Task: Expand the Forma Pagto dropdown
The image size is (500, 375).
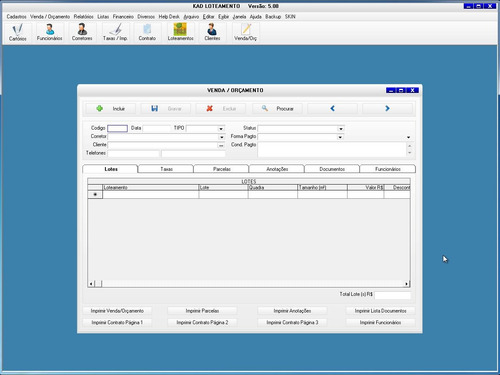Action: 340,137
